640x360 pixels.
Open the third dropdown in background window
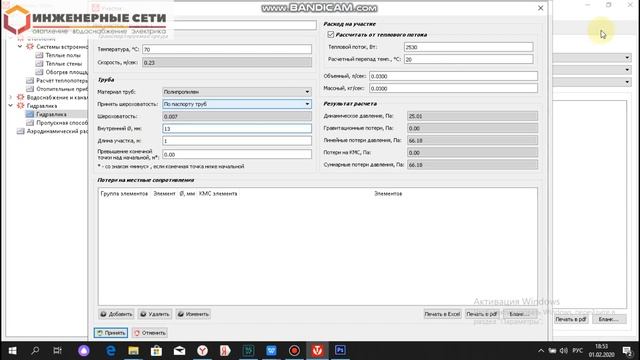point(627,82)
